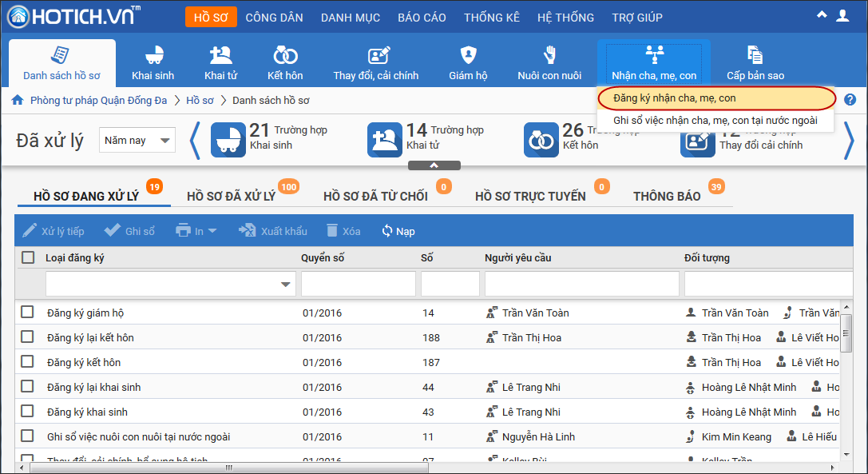Open the Khai sinh stroller icon
The width and height of the screenshot is (868, 474).
pyautogui.click(x=153, y=56)
